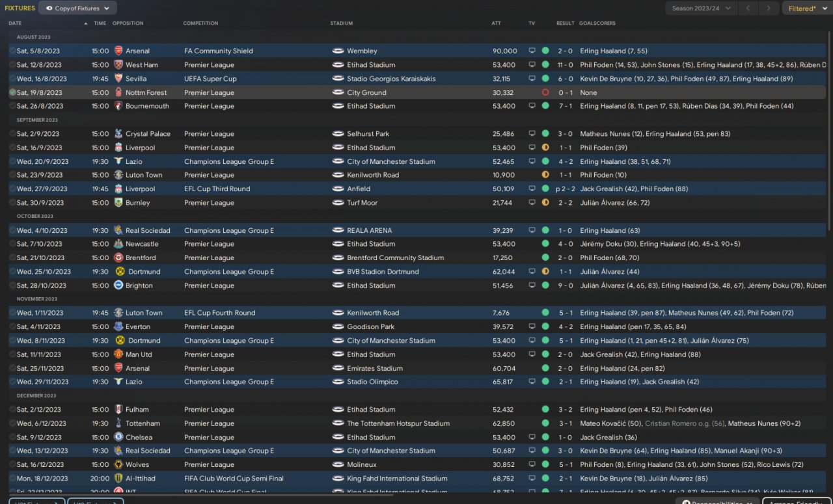Screen dimensions: 833x504
Task: Click the stadium icon beside Anfield
Action: pyautogui.click(x=337, y=189)
